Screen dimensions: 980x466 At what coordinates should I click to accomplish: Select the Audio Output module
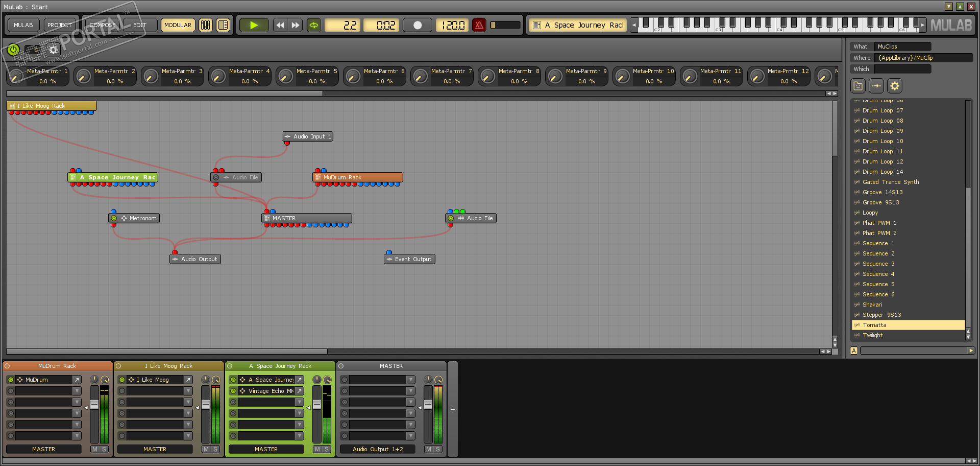coord(195,259)
